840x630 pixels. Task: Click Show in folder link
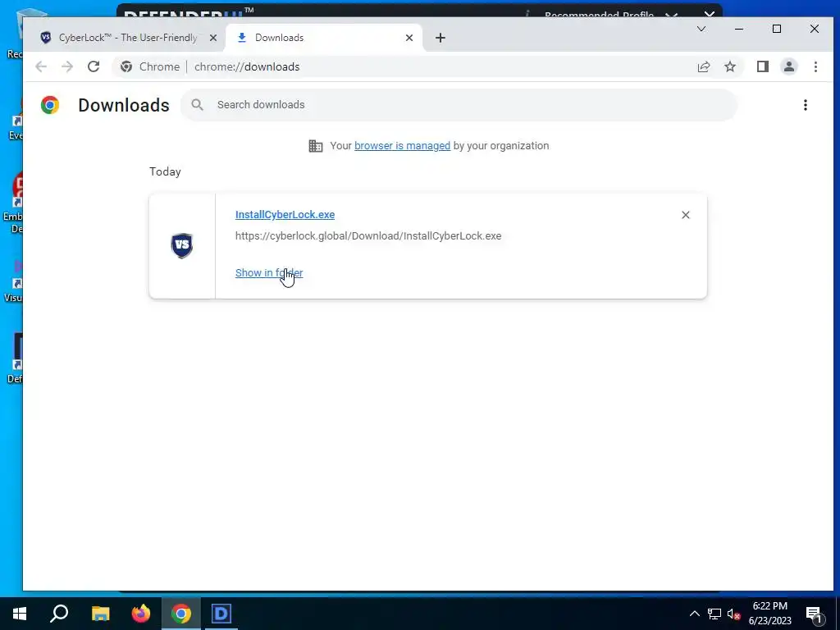click(269, 272)
